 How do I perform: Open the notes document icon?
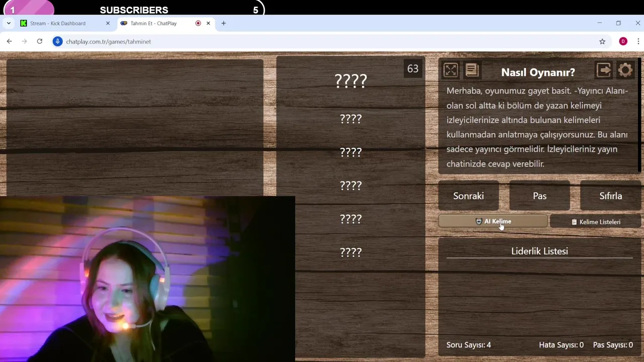pyautogui.click(x=472, y=70)
